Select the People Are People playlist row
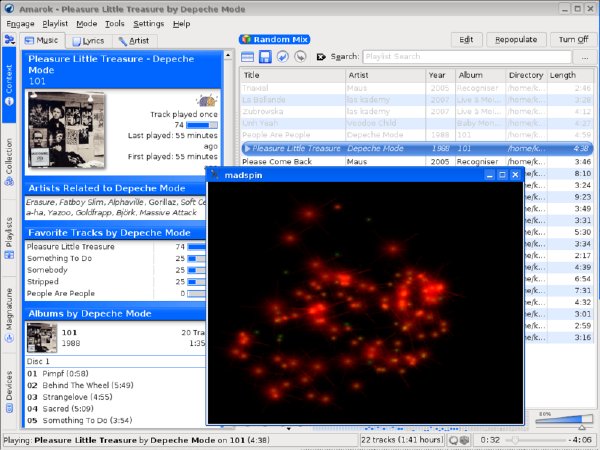The width and height of the screenshot is (600, 450). (417, 135)
